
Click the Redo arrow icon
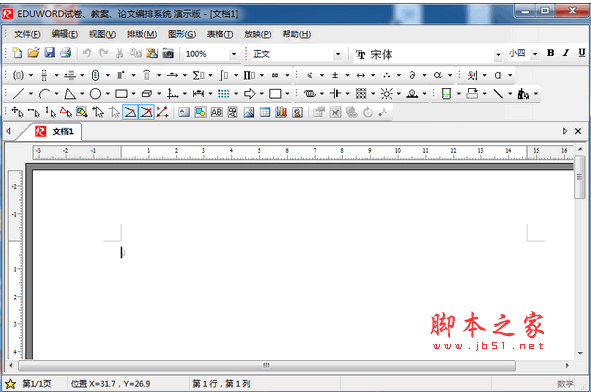pos(103,53)
